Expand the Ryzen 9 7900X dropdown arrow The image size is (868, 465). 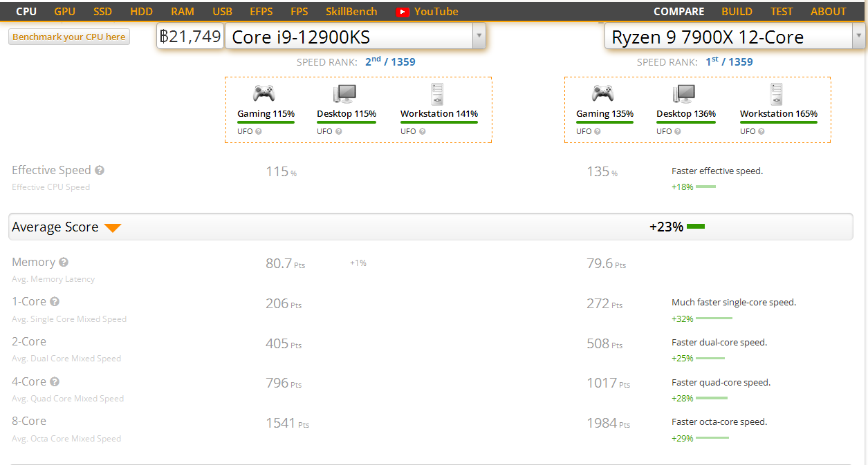[x=858, y=36]
